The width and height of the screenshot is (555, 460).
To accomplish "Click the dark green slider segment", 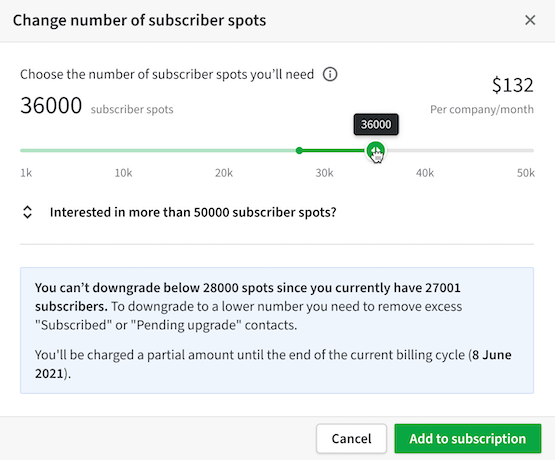I will (x=334, y=151).
